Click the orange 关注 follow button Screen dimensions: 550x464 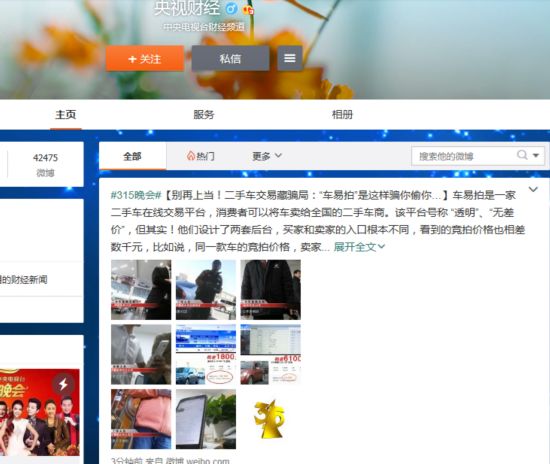pos(145,58)
